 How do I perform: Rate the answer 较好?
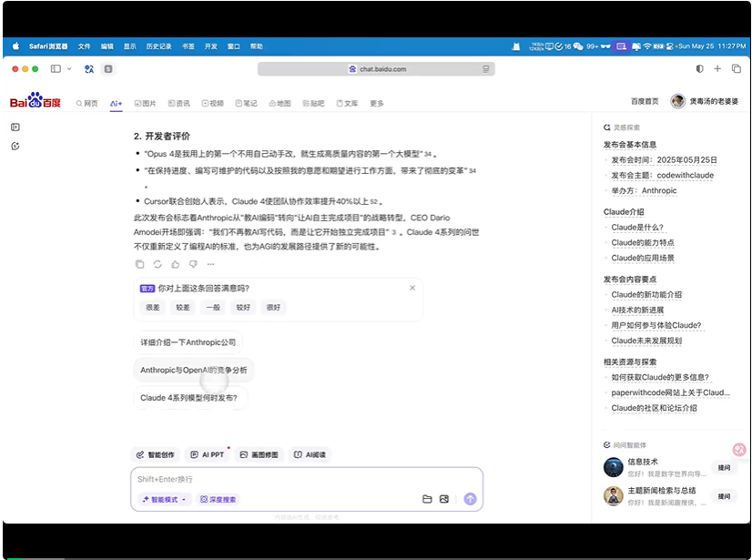click(x=243, y=307)
